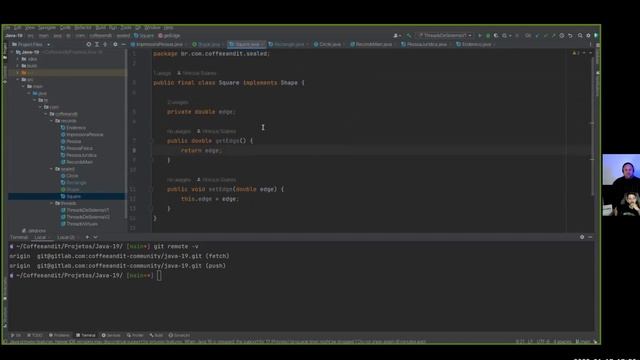Switch to the Circle.java editor tab
Image resolution: width=640 pixels, height=360 pixels.
click(329, 44)
